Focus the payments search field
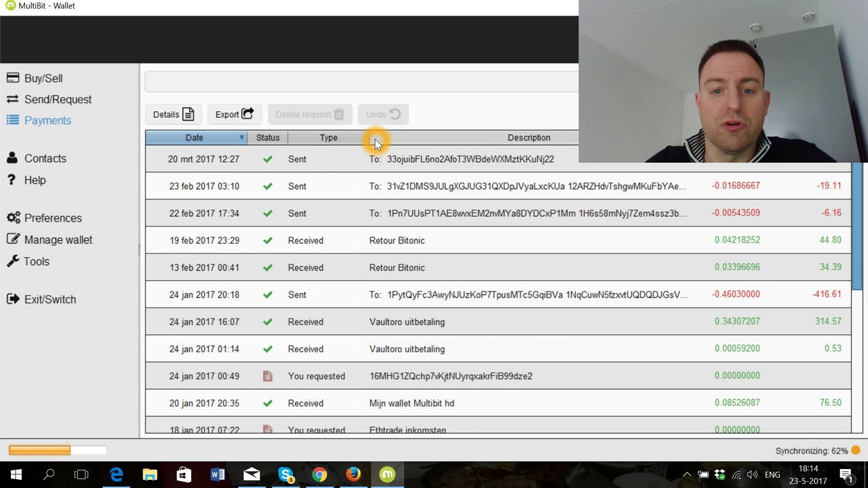868x488 pixels. click(362, 81)
